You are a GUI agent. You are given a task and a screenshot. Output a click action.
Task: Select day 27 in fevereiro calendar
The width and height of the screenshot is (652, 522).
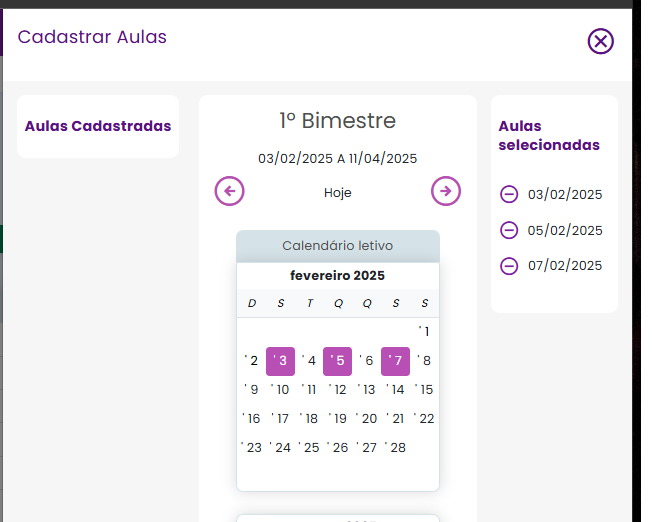[367, 448]
